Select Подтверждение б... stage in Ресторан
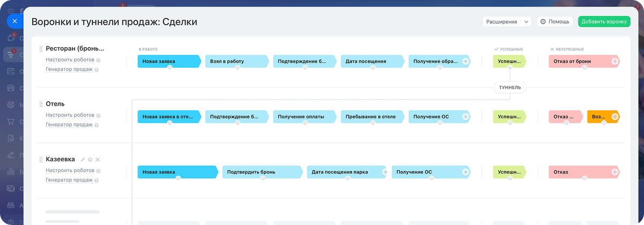644x225 pixels. (304, 61)
